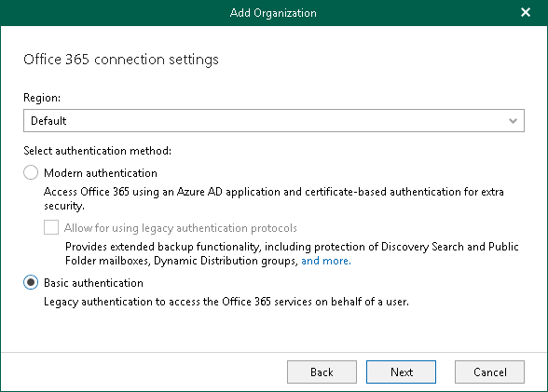Screen dimensions: 548x392
Task: Expand the Region dropdown arrow
Action: pyautogui.click(x=513, y=121)
